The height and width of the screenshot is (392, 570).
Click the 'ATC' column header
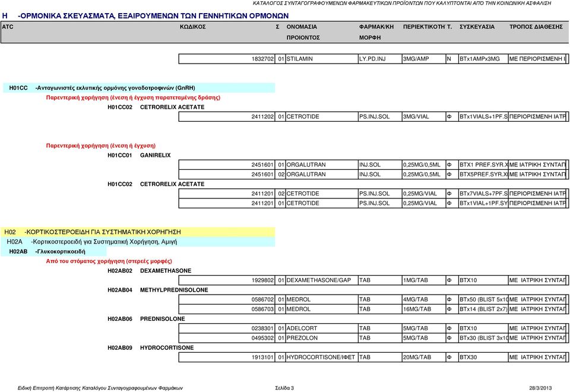coord(8,27)
